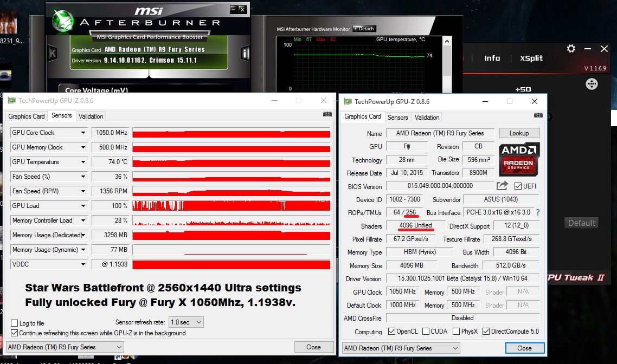This screenshot has height=364, width=617.
Task: Open the GPU selector dropdown in Graphics Card window
Action: click(401, 348)
